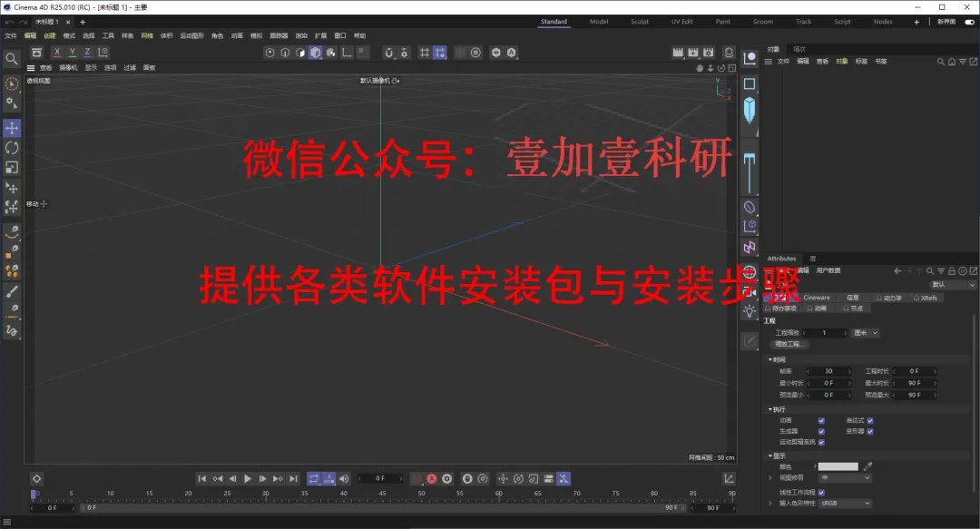Select the Scale tool in left toolbar
This screenshot has width=980, height=529.
12,168
